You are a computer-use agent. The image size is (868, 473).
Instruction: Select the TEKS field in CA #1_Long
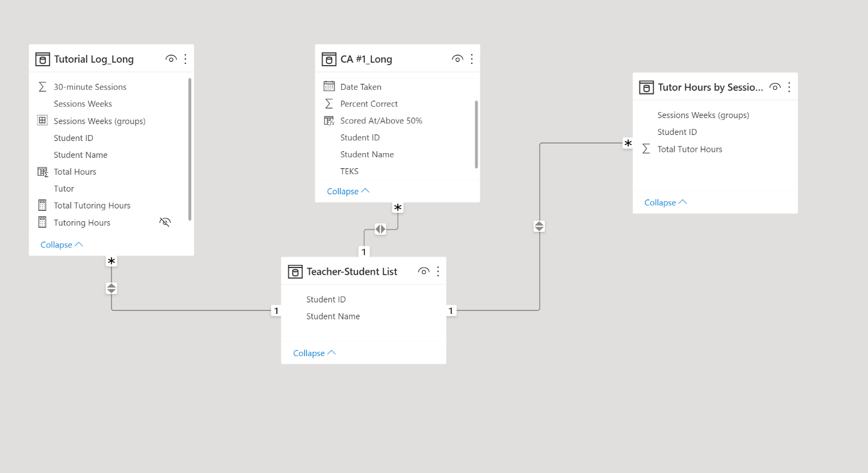coord(350,171)
